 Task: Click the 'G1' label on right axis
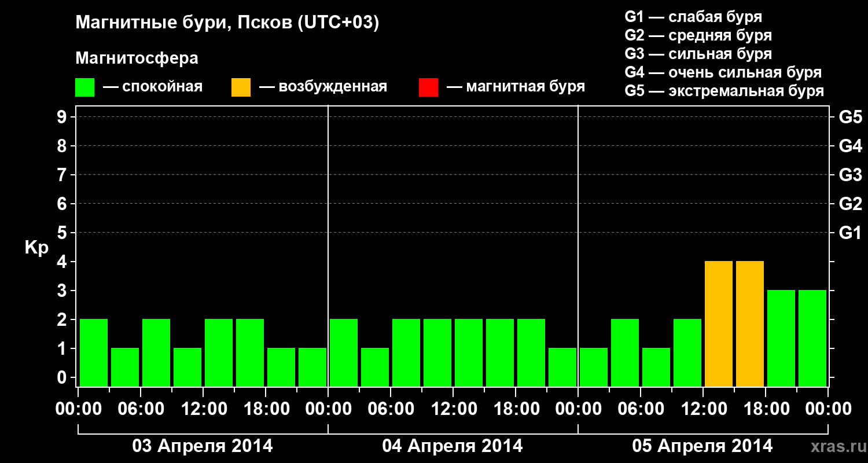click(850, 233)
